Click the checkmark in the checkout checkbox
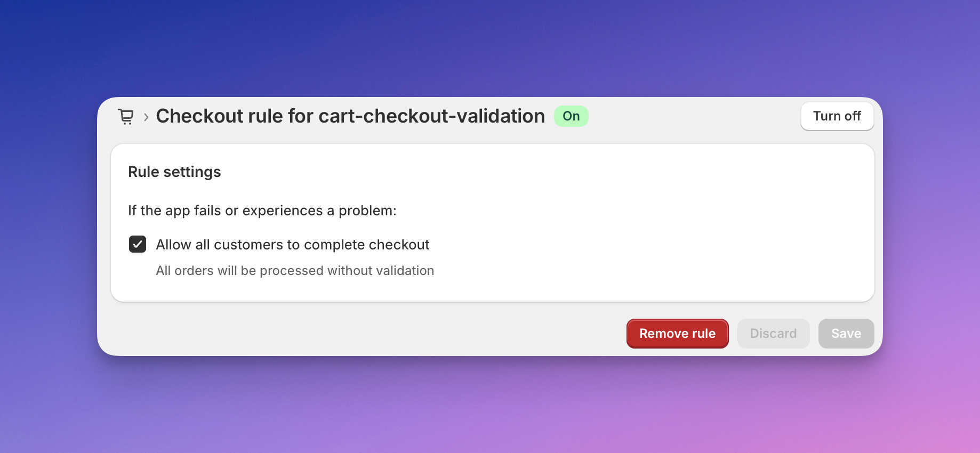This screenshot has width=980, height=453. click(x=138, y=245)
